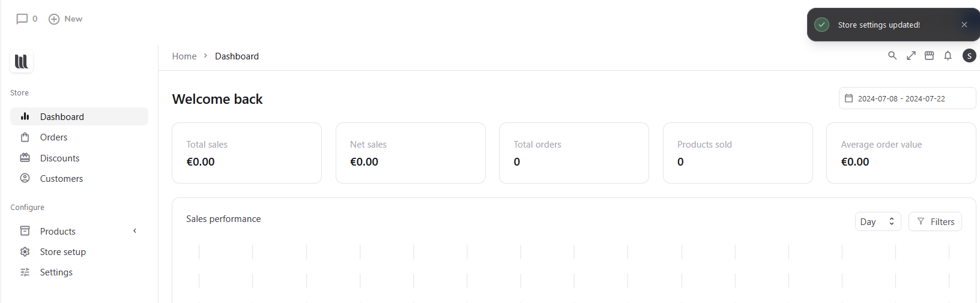The image size is (980, 303).
Task: Open the storefront icon in header
Action: [929, 56]
